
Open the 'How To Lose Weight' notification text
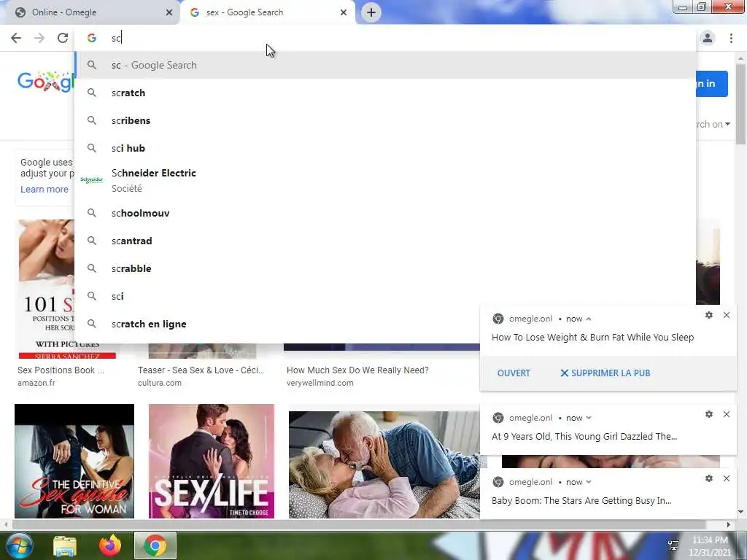pos(592,337)
